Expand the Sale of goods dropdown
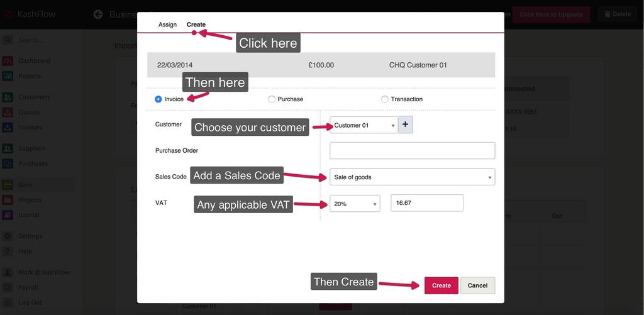 [412, 177]
